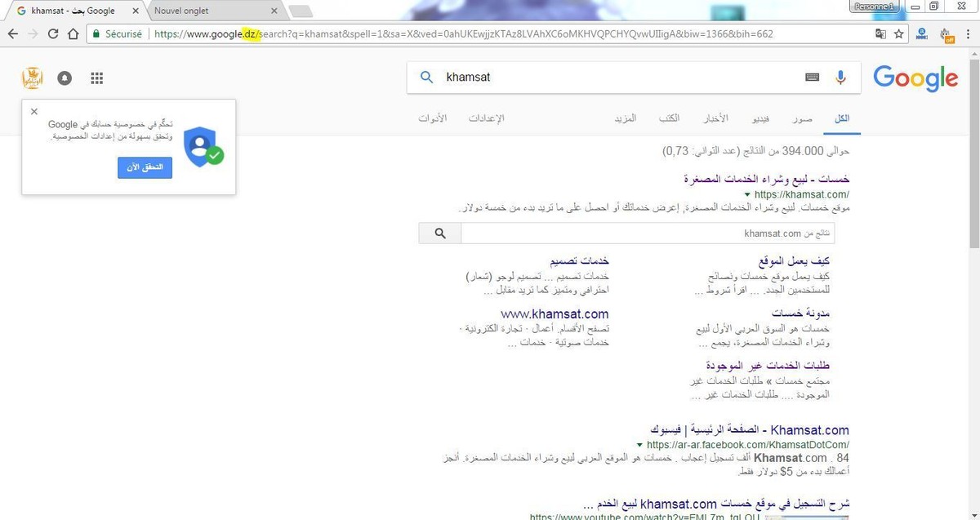
Task: Open the مدونة خمسات sitelink
Action: coord(800,313)
